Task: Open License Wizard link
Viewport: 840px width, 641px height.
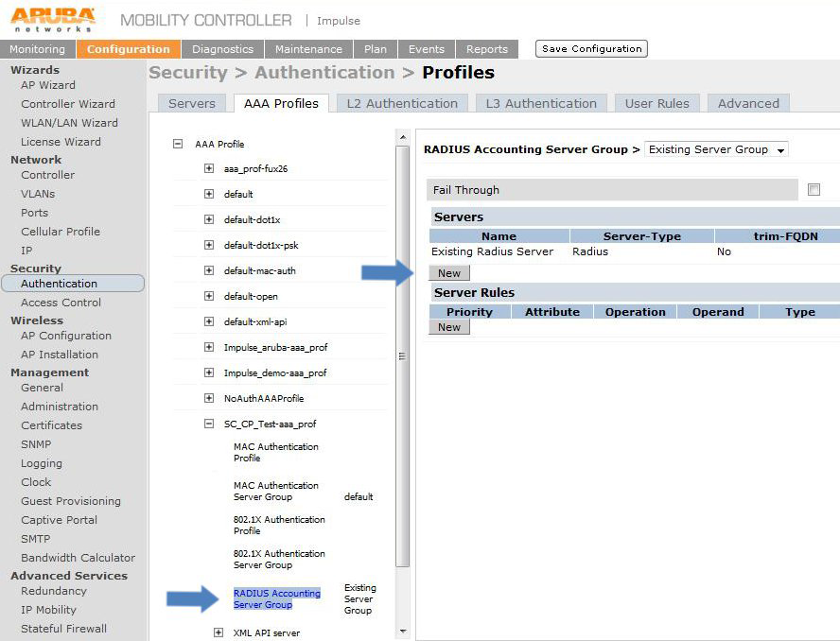Action: click(61, 142)
